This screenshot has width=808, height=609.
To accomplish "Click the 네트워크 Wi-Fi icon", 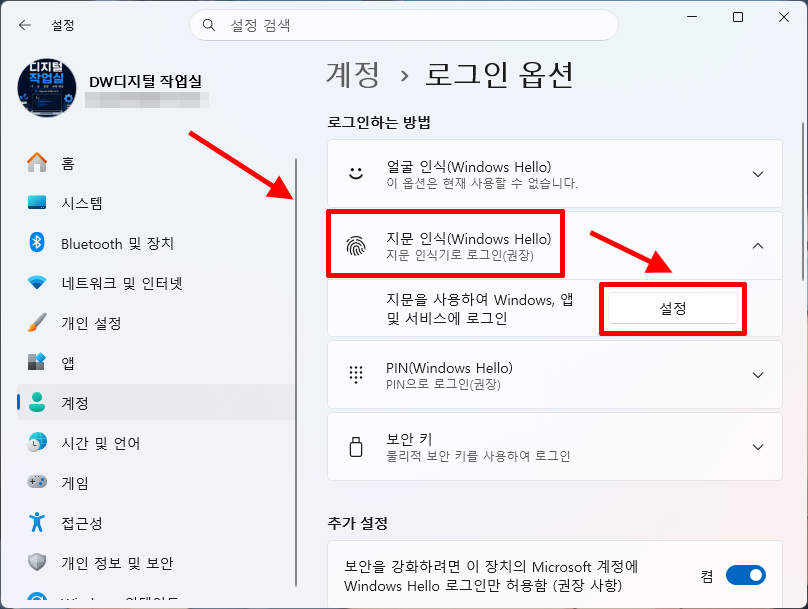I will pyautogui.click(x=37, y=282).
